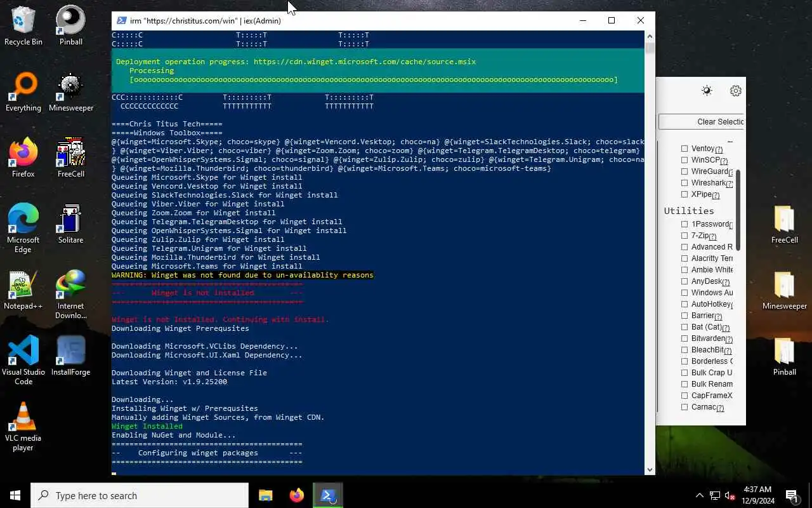Select the FreeCell shortcut next to Firefox
812x508 pixels.
[70, 158]
